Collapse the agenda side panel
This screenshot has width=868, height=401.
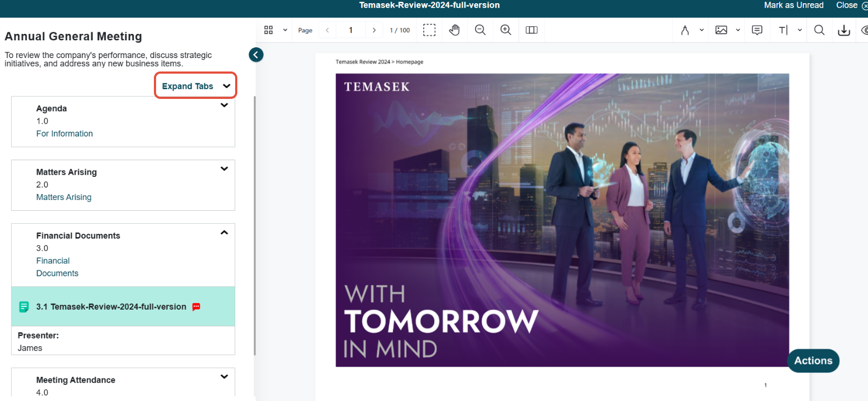click(256, 55)
